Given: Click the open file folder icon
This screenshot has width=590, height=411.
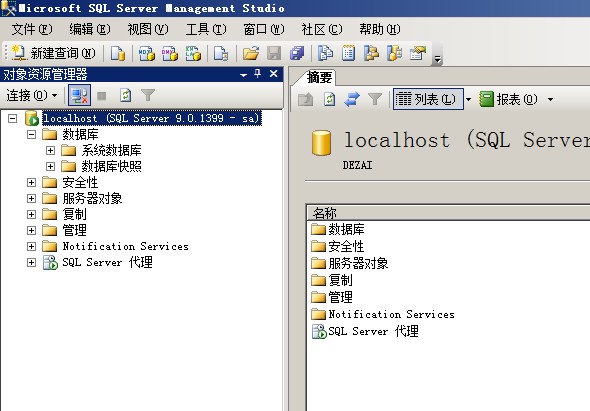Looking at the screenshot, I should point(251,53).
